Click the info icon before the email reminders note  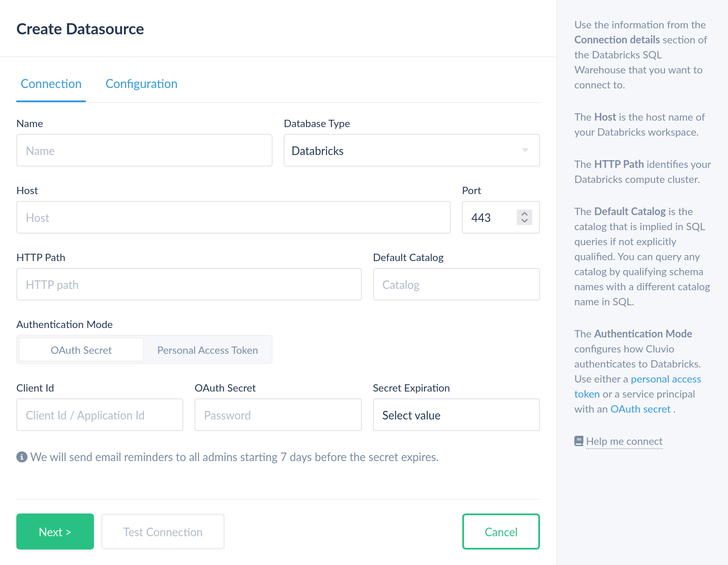coord(22,457)
